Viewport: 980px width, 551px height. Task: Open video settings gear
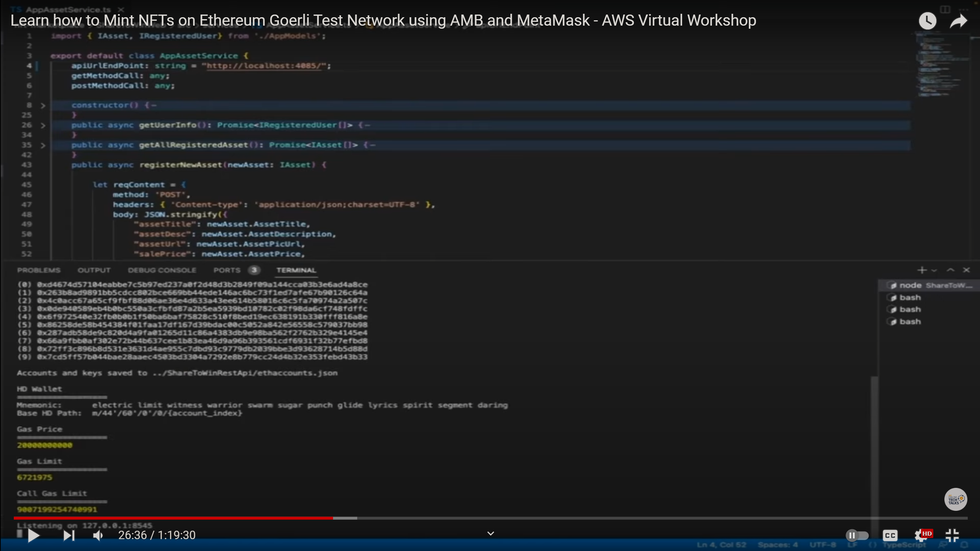(920, 535)
